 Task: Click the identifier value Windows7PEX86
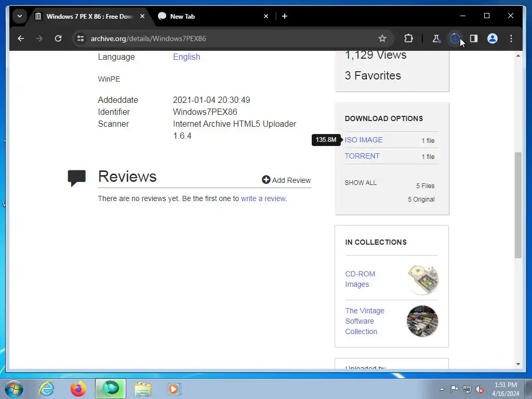tap(205, 112)
